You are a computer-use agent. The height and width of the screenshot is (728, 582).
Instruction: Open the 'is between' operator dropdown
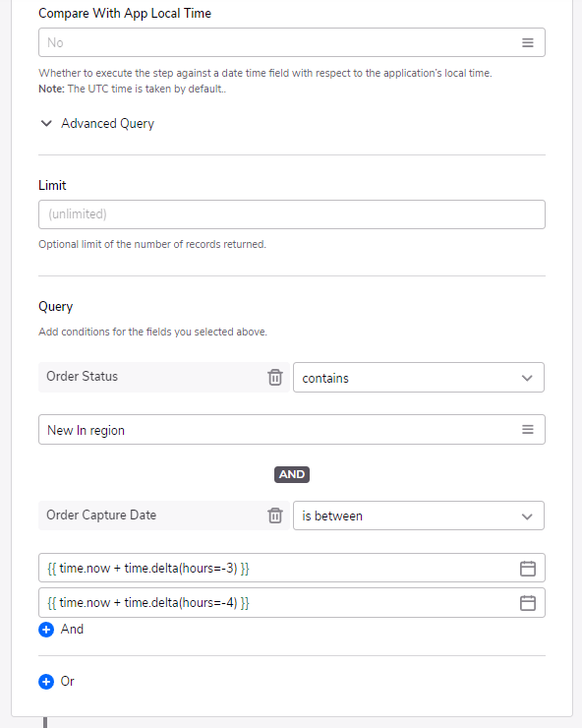coord(419,516)
